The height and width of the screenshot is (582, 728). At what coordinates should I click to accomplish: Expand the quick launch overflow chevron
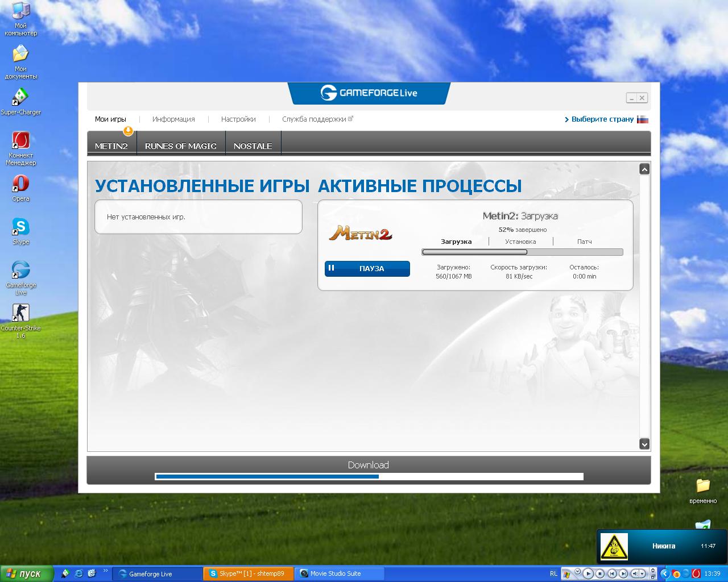[105, 571]
